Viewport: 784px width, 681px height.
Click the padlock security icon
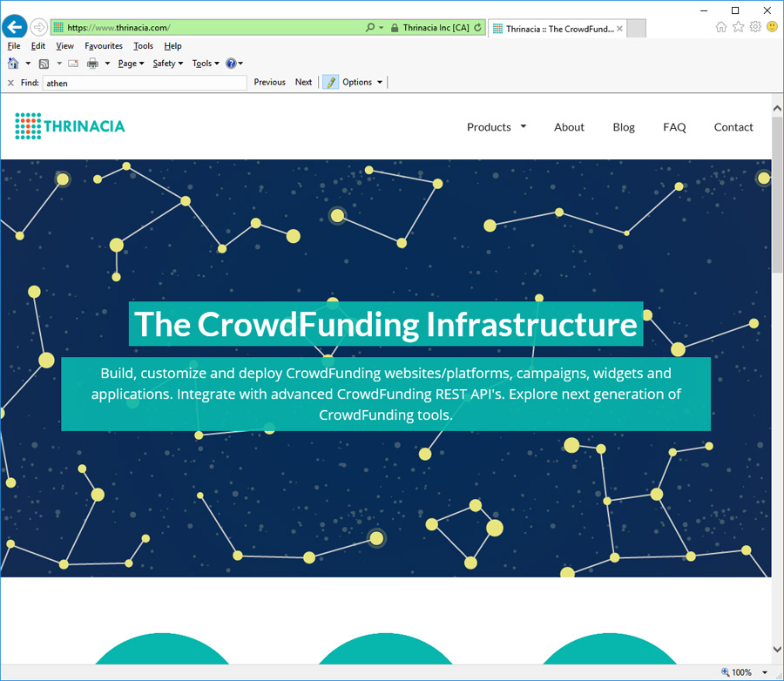(x=395, y=28)
